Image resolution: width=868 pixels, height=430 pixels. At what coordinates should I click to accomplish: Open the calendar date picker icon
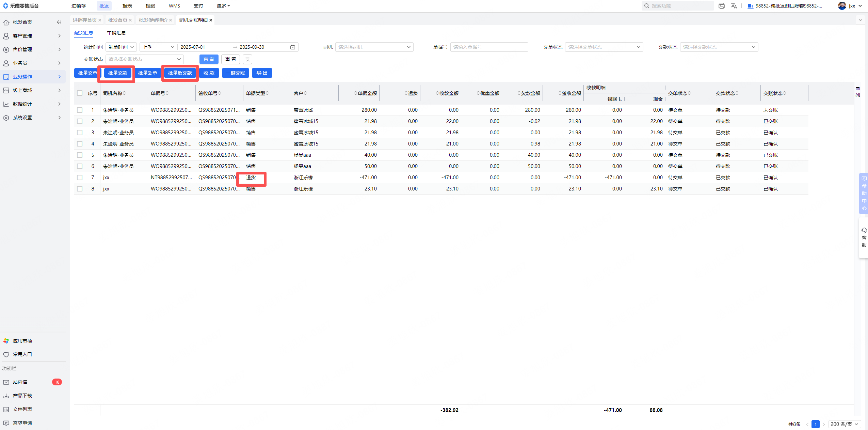click(292, 47)
